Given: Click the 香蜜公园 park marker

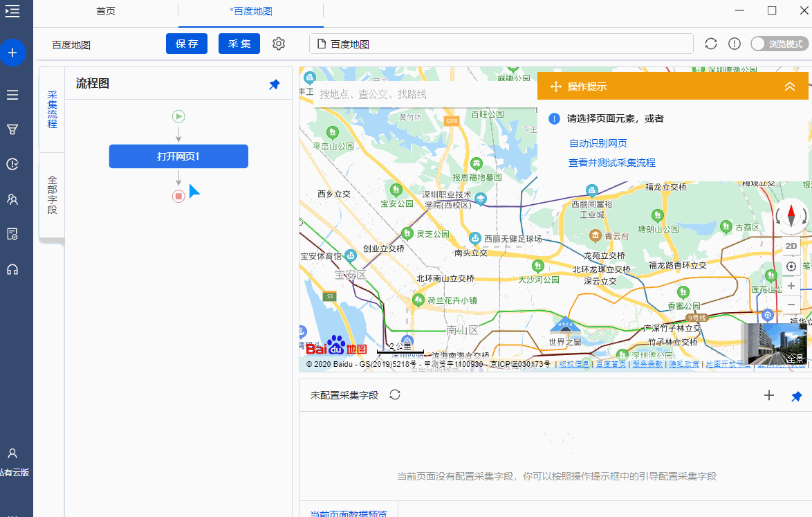Looking at the screenshot, I should coord(683,292).
